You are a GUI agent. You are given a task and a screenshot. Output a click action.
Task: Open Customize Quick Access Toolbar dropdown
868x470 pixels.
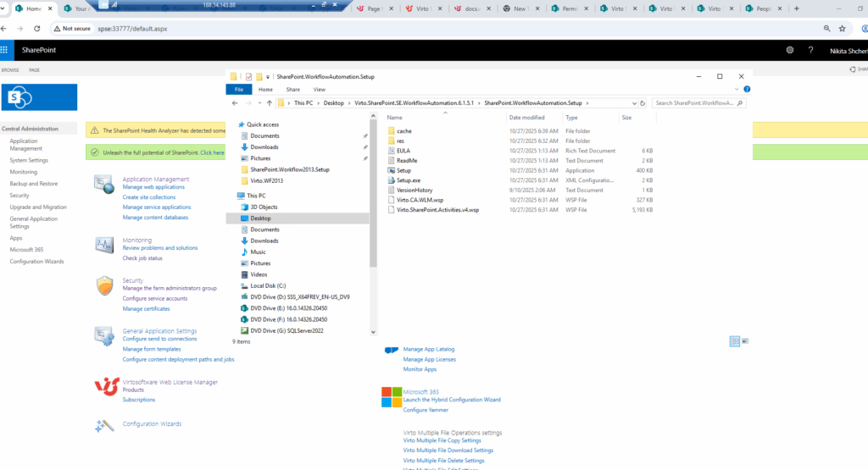tap(267, 77)
